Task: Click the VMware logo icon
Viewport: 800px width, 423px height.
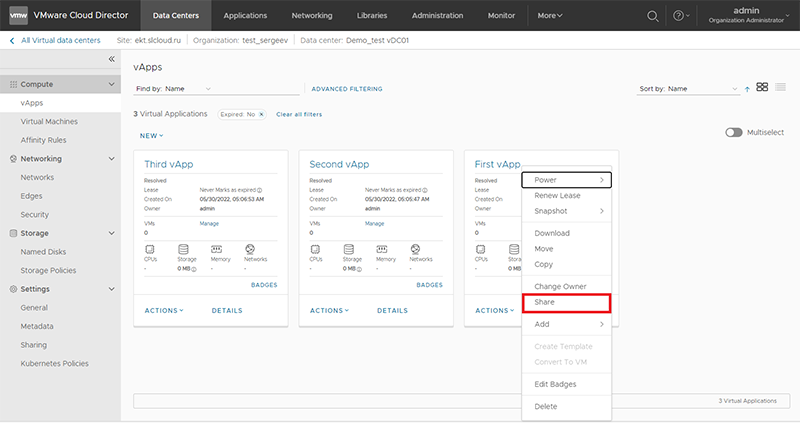Action: [x=18, y=15]
